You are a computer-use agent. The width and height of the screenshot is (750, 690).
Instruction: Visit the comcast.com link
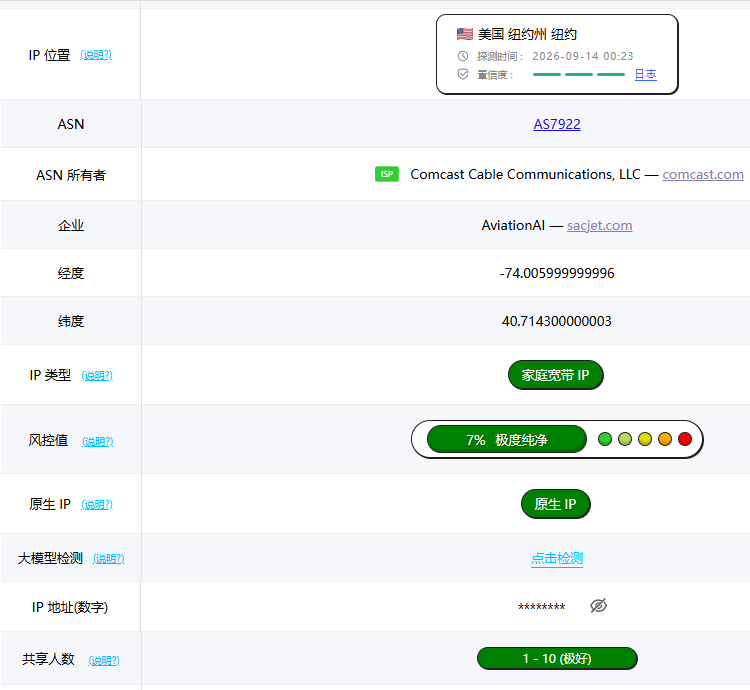pos(703,175)
